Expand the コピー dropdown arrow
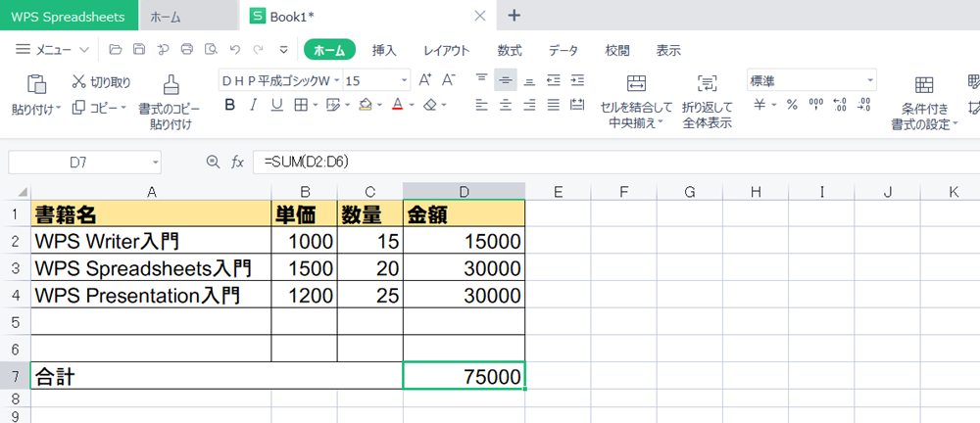980x423 pixels. pos(123,108)
